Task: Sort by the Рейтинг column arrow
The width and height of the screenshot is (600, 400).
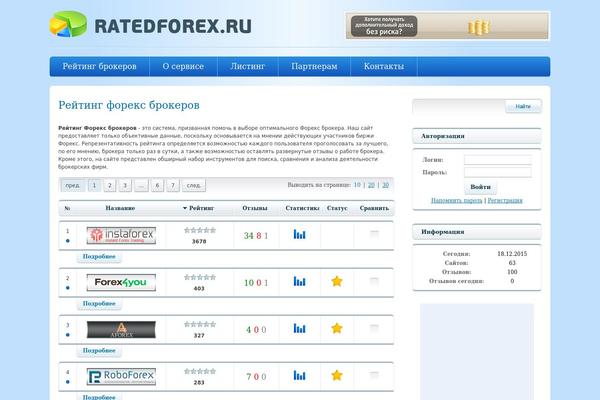Action: point(185,208)
